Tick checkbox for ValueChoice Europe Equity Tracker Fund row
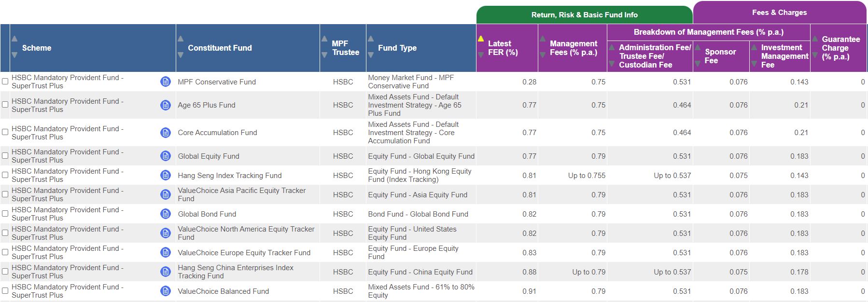Screen dimensions: 868x302 5,252
